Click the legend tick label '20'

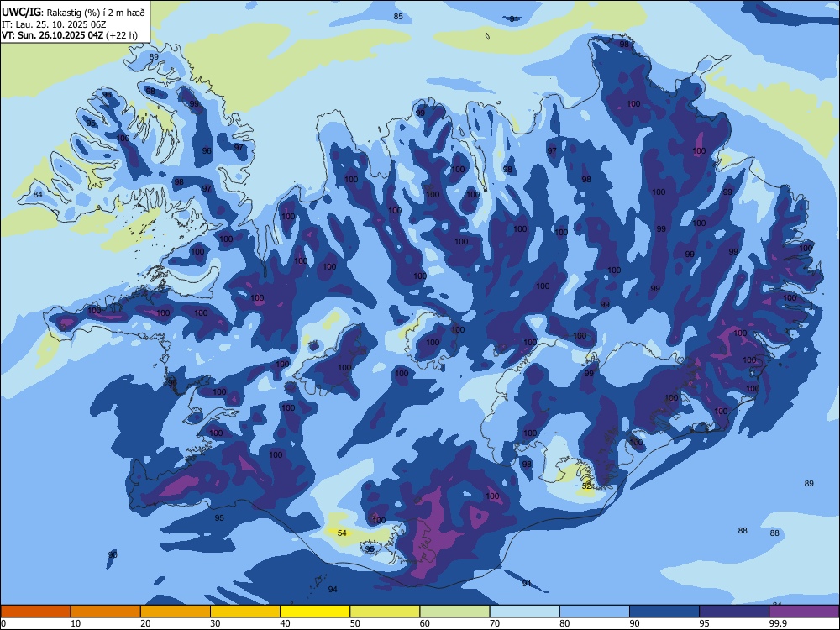click(x=145, y=623)
